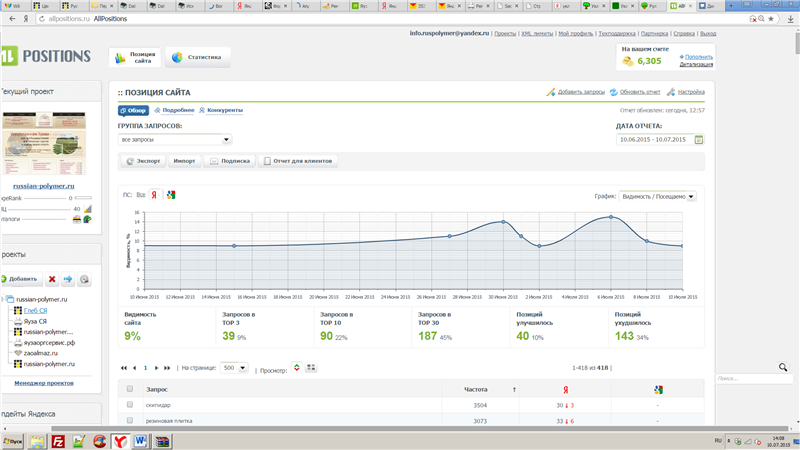Open the 'Видимость / Посещаемость' graph dropdown
Image resolution: width=800 pixels, height=450 pixels.
pos(658,197)
